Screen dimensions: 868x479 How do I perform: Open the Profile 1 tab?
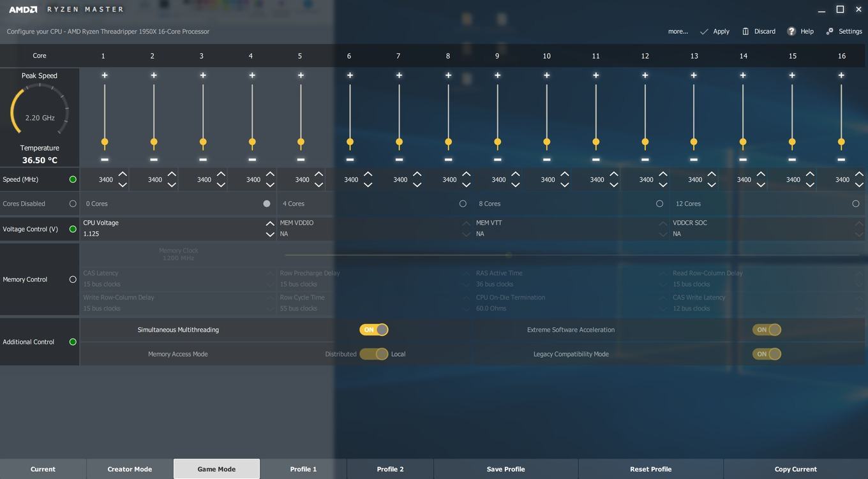pyautogui.click(x=303, y=469)
